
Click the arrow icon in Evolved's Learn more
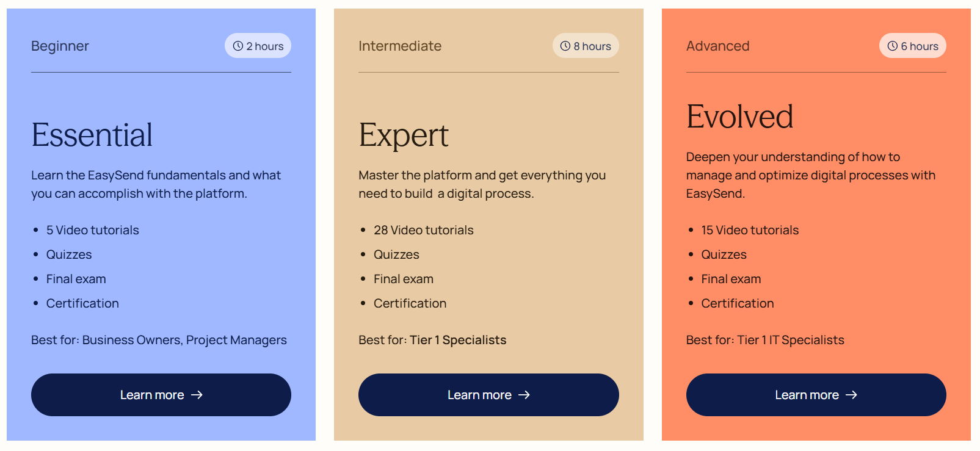click(x=851, y=395)
